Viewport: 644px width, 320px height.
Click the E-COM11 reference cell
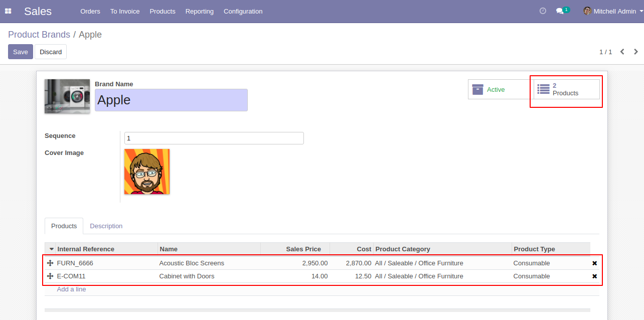107,276
